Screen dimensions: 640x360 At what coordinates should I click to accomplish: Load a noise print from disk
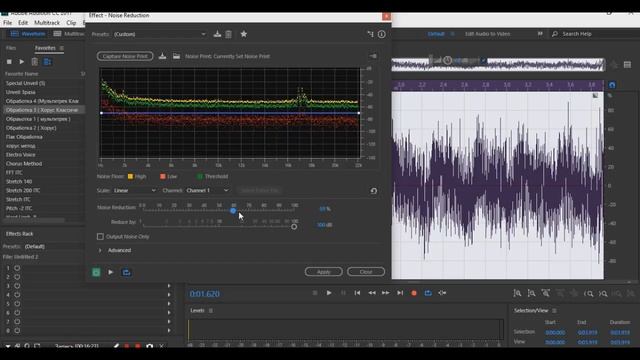click(176, 56)
